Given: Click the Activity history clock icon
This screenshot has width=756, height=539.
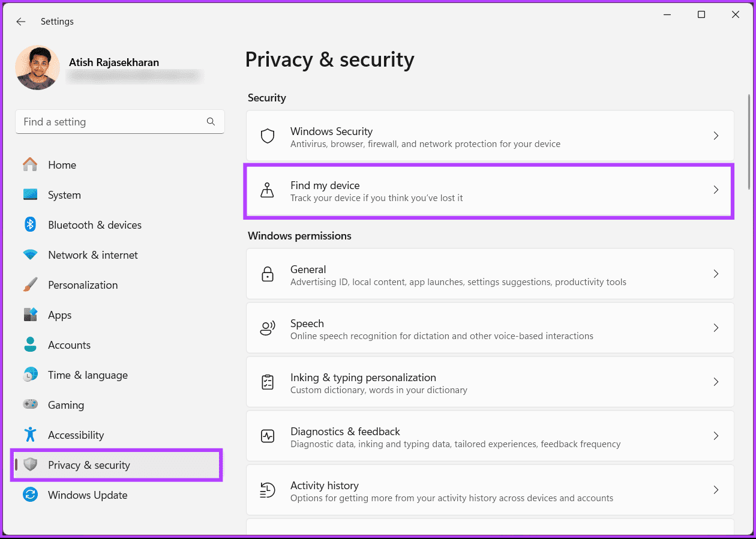Looking at the screenshot, I should (268, 490).
